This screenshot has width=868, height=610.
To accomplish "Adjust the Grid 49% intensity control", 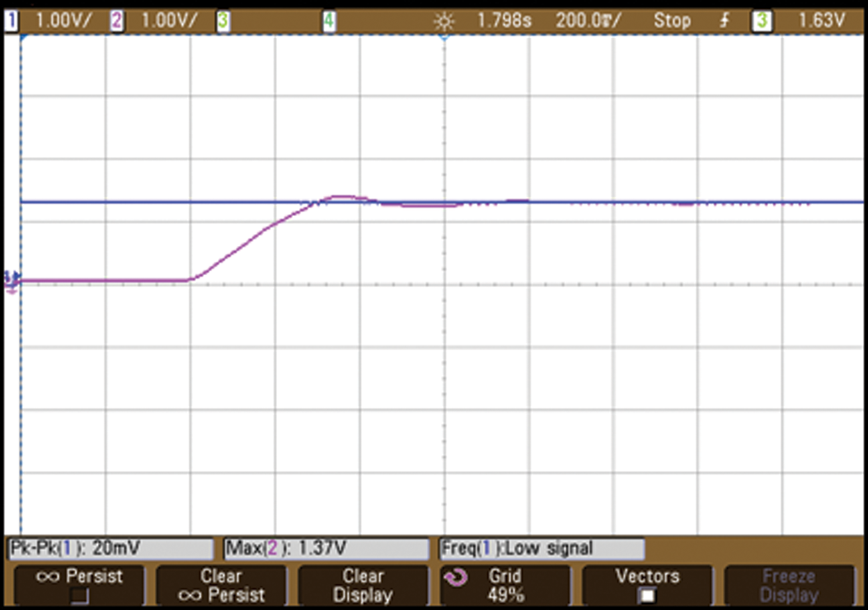I will [505, 585].
